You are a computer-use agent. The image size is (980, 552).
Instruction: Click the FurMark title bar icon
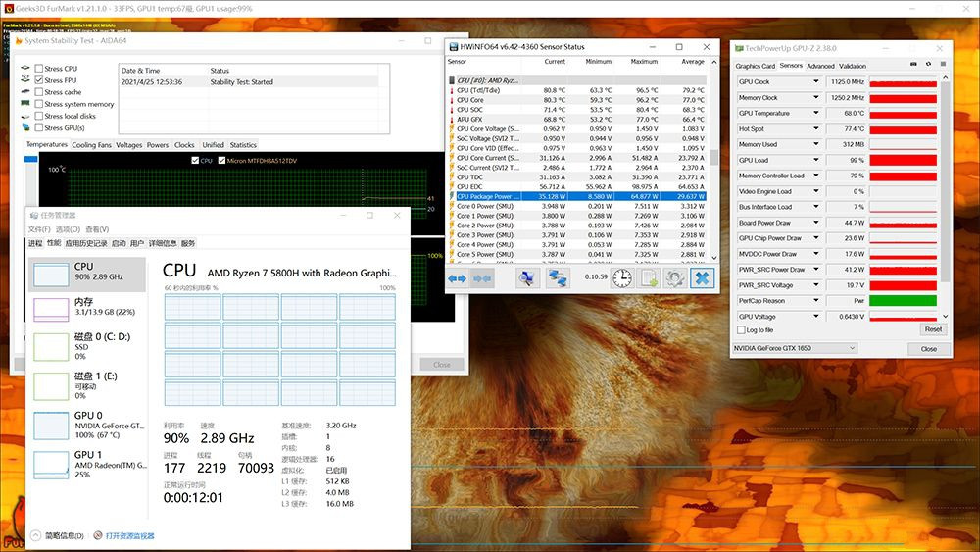coord(8,9)
